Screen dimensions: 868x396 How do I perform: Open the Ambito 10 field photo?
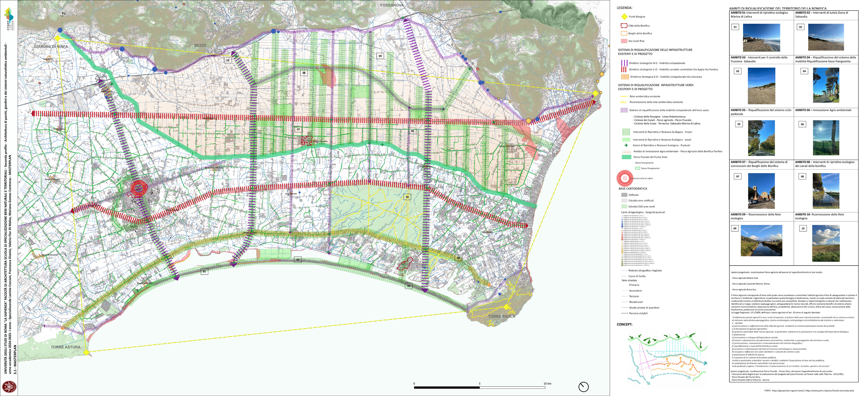pos(825,243)
